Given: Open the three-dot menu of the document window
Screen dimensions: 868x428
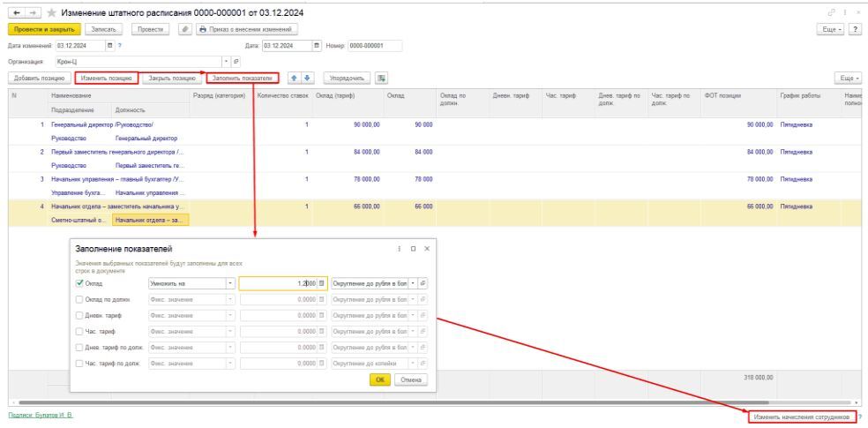Looking at the screenshot, I should click(x=844, y=12).
